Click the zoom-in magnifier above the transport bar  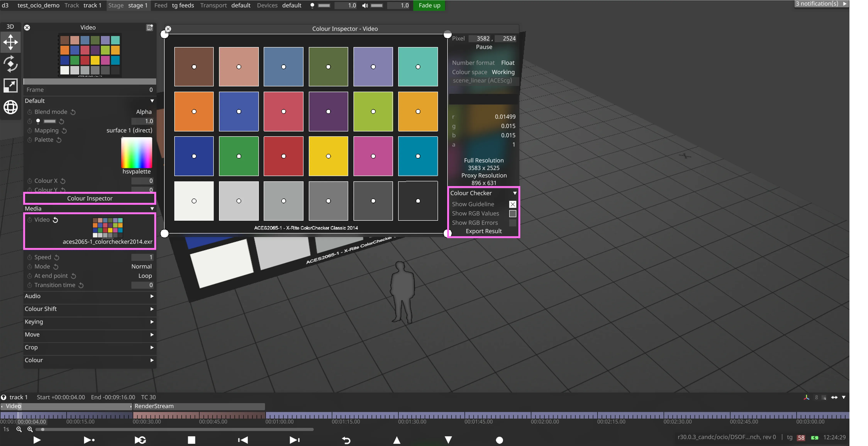(x=30, y=429)
